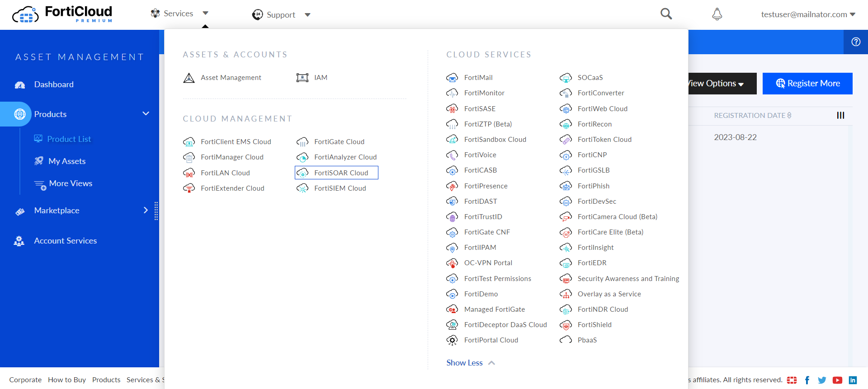Viewport: 868px width, 389px height.
Task: Click the FortiExtender Cloud icon
Action: pos(189,188)
